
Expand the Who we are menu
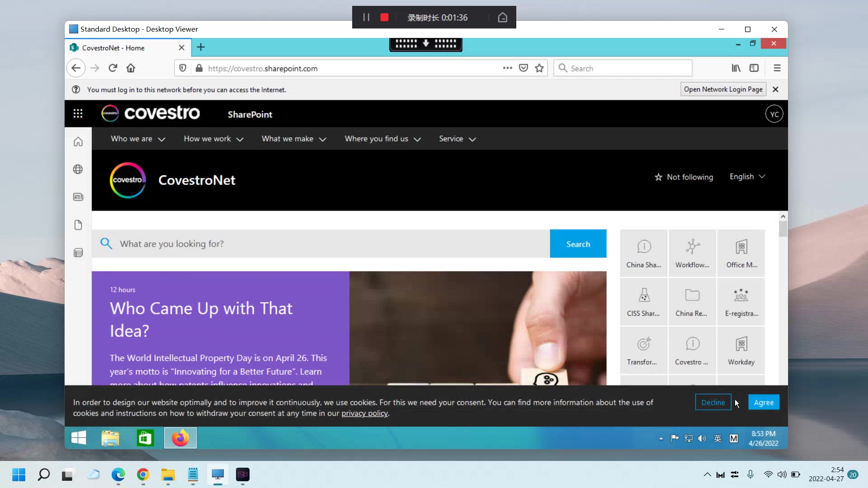[138, 139]
